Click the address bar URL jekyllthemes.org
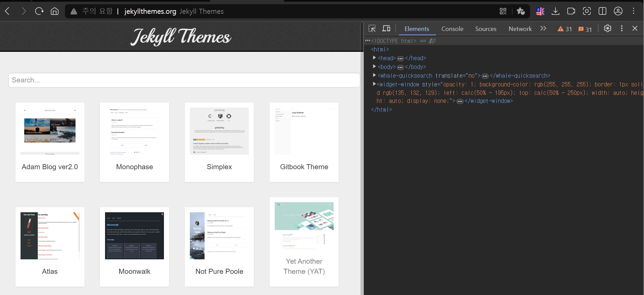644x295 pixels. tap(150, 11)
